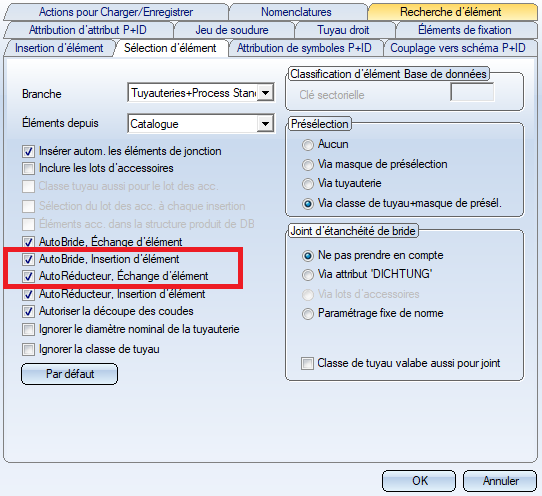Confirm with the OK button
The image size is (542, 496).
pos(419,480)
